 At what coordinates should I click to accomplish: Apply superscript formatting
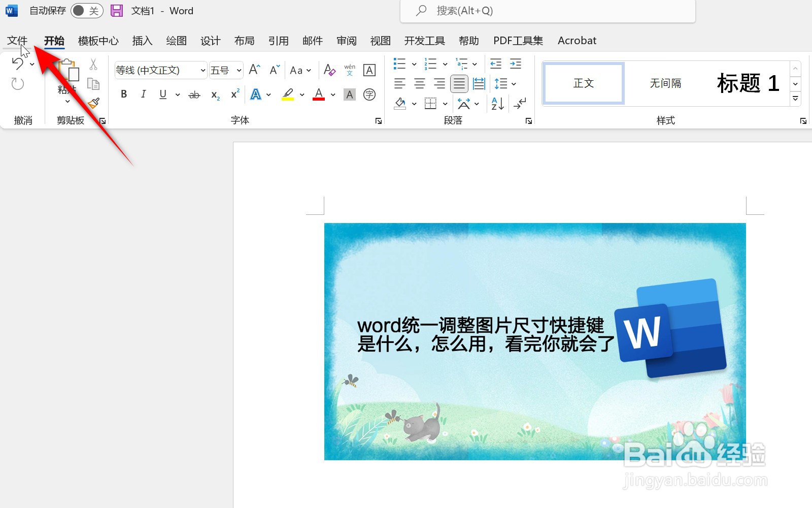click(x=235, y=94)
